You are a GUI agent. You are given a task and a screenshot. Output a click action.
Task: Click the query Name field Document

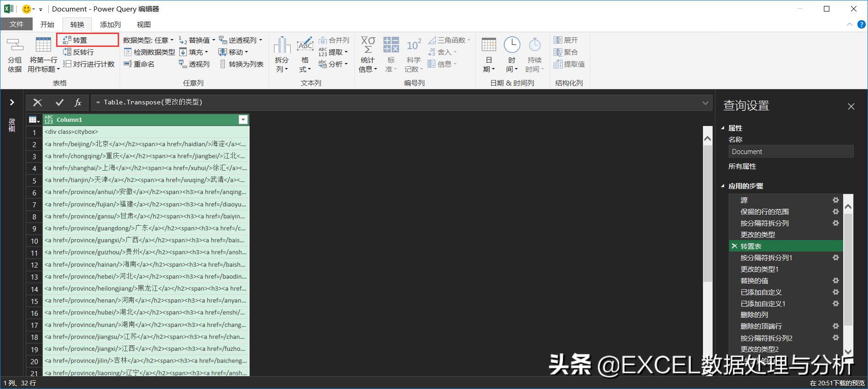(x=791, y=151)
